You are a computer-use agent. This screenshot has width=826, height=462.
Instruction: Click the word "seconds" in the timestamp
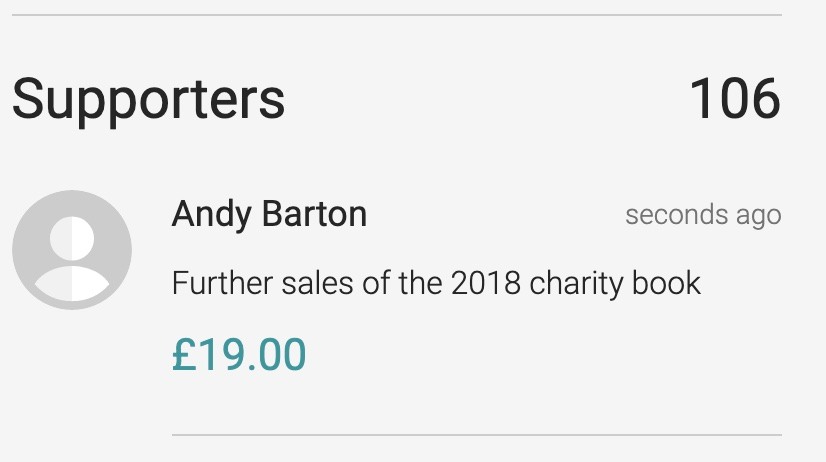click(x=676, y=215)
